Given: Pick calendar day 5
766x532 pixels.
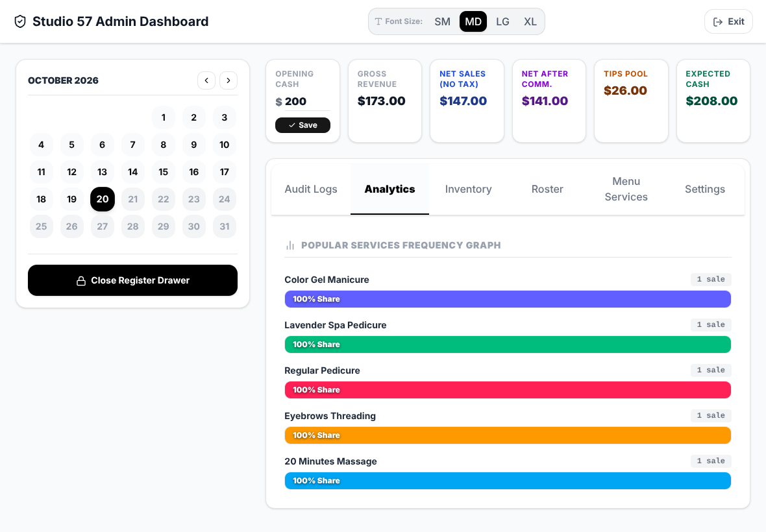Looking at the screenshot, I should [x=72, y=145].
